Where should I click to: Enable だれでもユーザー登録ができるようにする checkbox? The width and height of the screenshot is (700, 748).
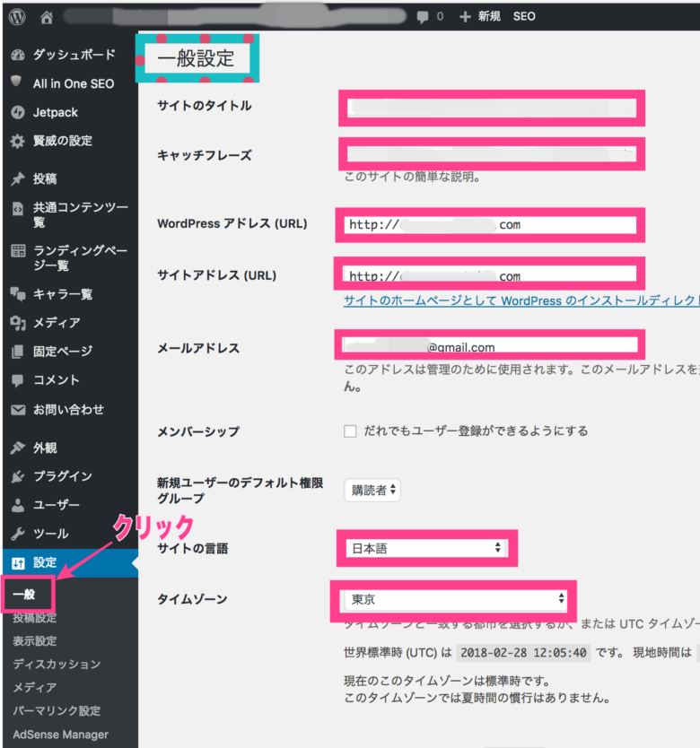coord(350,431)
